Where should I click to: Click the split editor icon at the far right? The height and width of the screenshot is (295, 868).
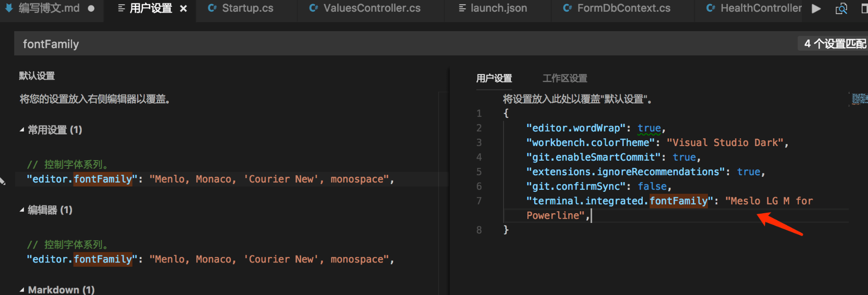click(864, 9)
